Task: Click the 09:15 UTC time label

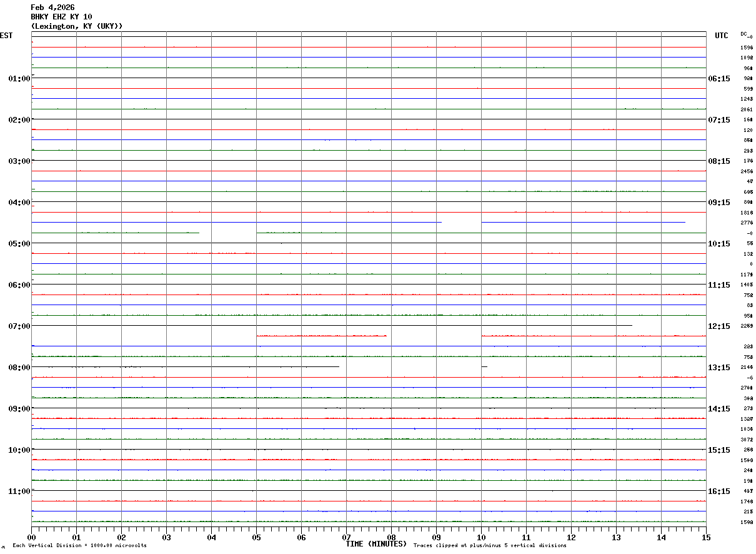Action: (x=719, y=203)
